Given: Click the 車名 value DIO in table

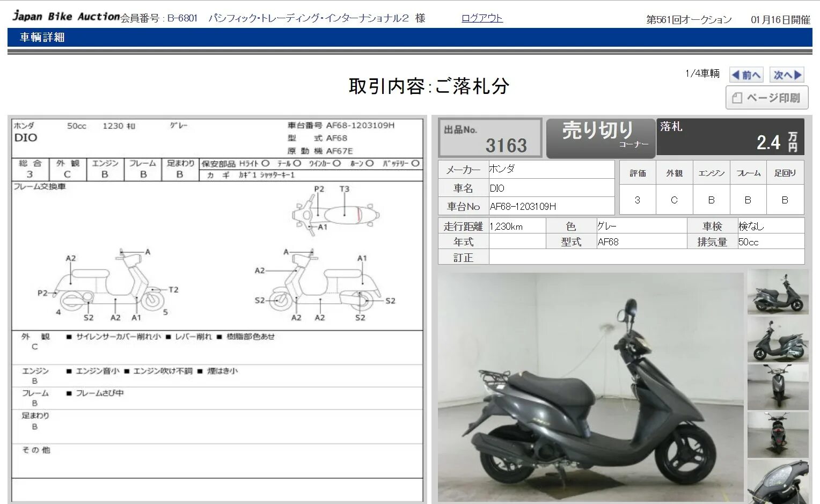Looking at the screenshot, I should point(497,188).
